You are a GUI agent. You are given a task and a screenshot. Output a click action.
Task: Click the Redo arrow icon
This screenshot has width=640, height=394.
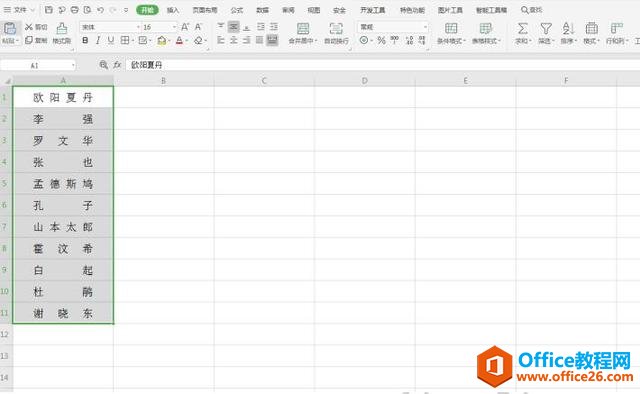click(x=113, y=9)
